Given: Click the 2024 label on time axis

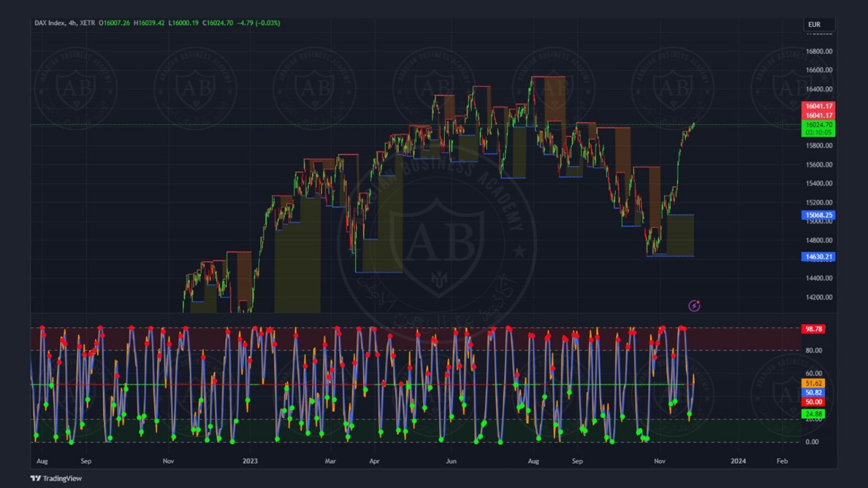Looking at the screenshot, I should pyautogui.click(x=738, y=461).
